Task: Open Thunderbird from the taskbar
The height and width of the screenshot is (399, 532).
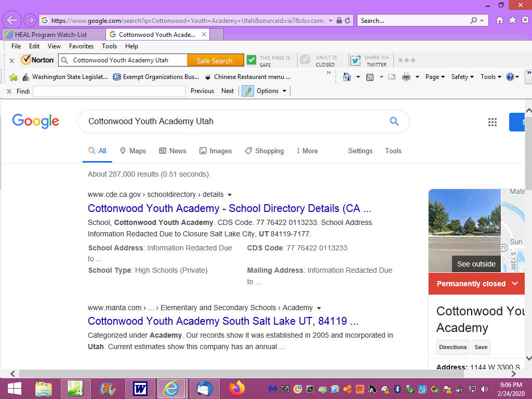Action: [205, 389]
